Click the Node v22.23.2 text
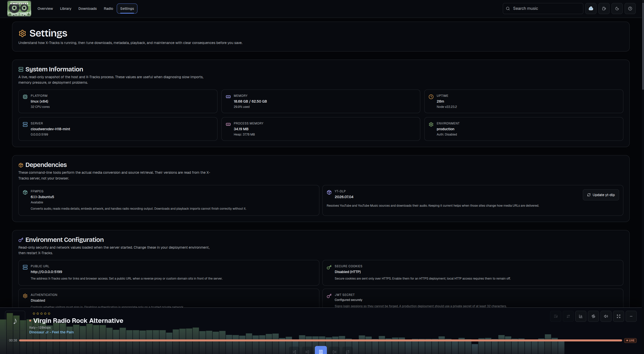Screen dimensions: 644x354 click(447, 107)
